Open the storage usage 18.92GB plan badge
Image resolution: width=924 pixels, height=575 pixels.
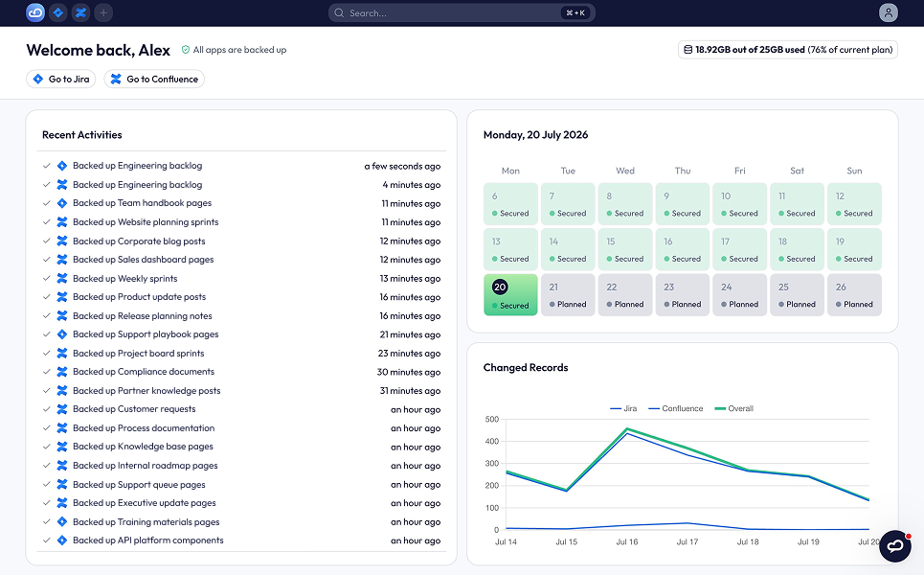(x=788, y=50)
